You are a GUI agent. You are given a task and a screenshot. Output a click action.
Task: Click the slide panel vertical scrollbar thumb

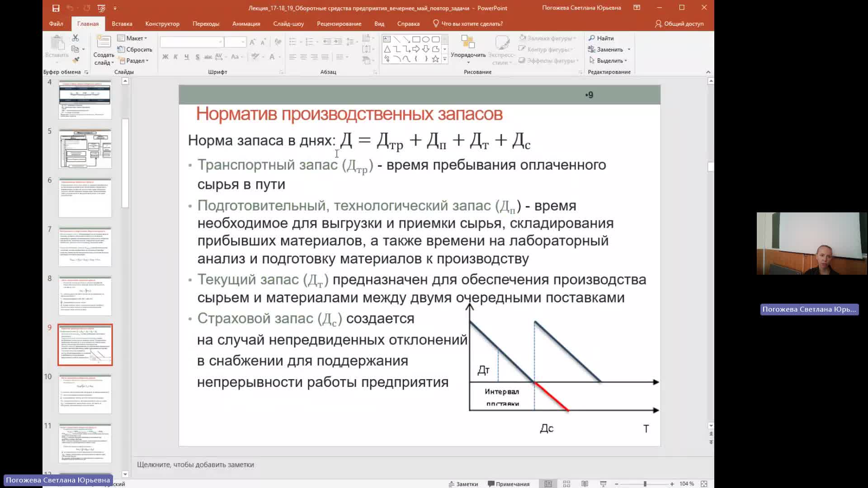tap(125, 163)
